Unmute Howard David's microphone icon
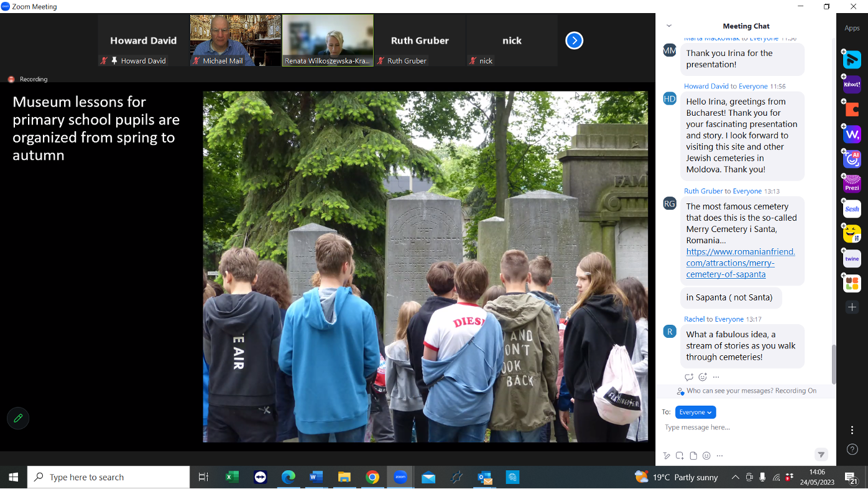The height and width of the screenshot is (489, 868). (103, 60)
